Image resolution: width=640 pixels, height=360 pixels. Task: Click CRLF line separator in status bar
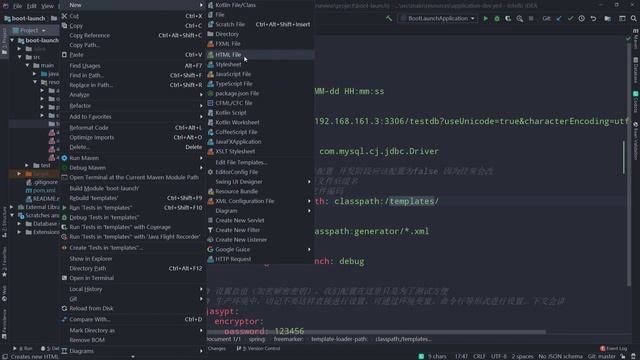click(x=479, y=356)
